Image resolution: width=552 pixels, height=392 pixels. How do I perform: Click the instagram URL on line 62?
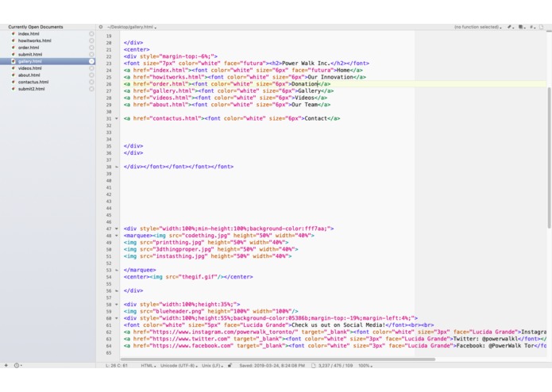tap(226, 332)
